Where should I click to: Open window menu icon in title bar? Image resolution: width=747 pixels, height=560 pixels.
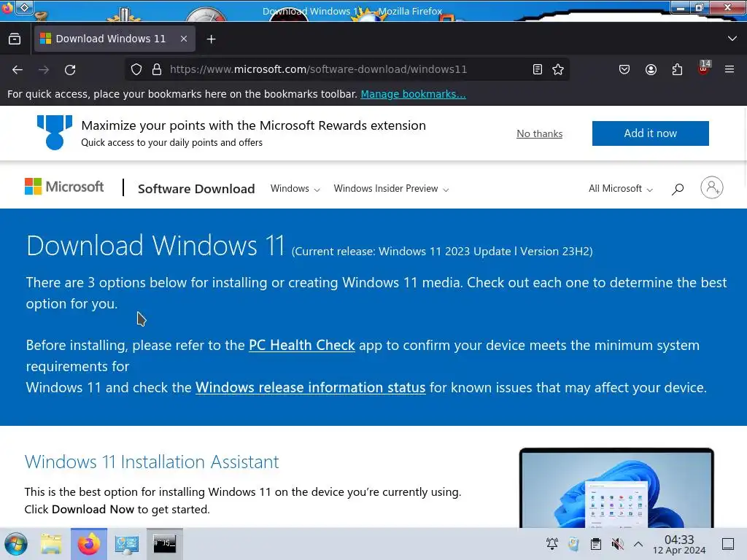7,7
